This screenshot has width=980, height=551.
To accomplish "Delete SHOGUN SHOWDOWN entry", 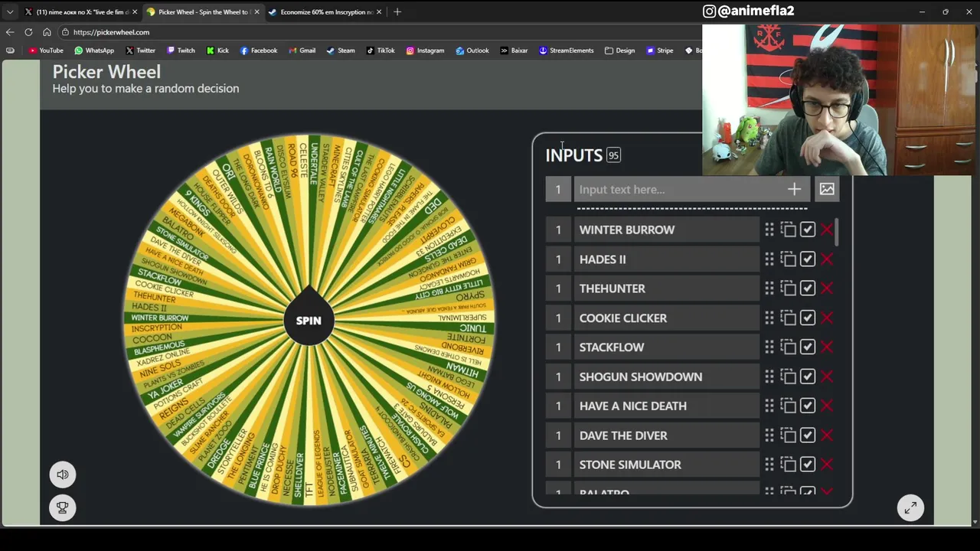I will [827, 377].
